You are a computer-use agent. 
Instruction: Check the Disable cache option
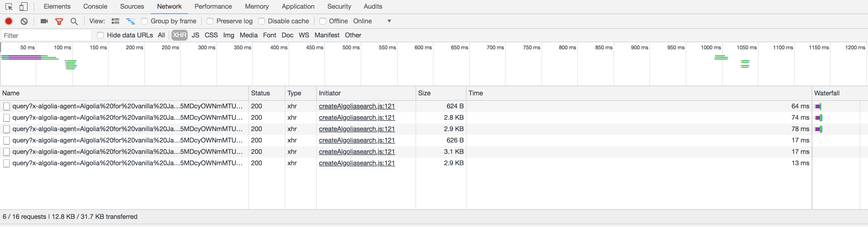pos(261,21)
